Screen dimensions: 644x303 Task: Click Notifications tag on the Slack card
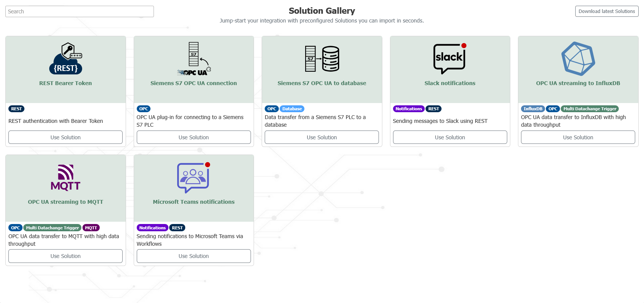click(x=408, y=109)
